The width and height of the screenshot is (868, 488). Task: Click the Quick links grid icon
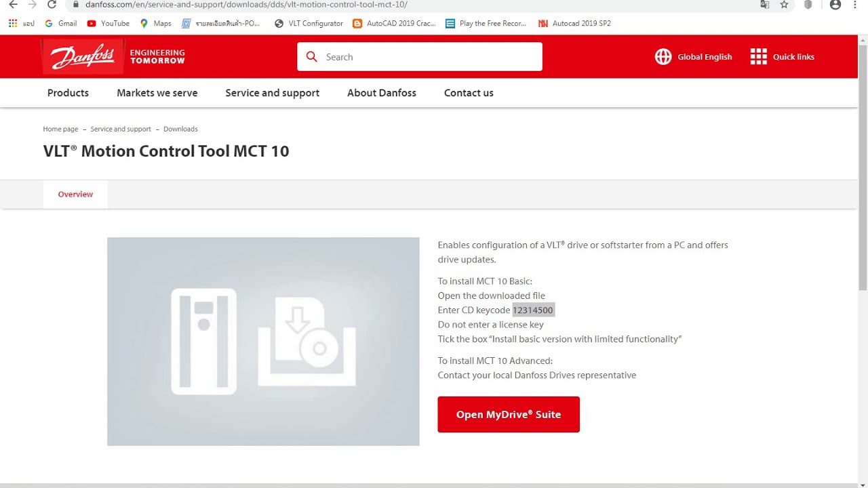click(758, 57)
